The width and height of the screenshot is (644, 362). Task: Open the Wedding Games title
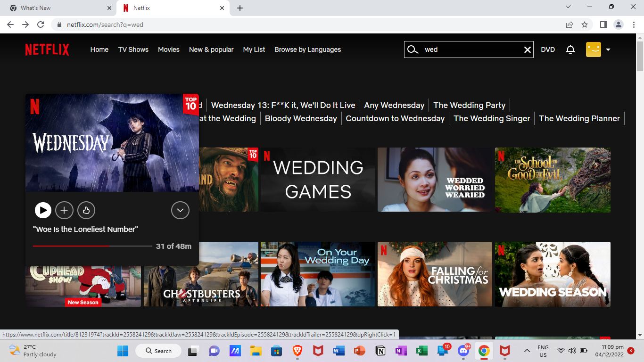pos(318,180)
